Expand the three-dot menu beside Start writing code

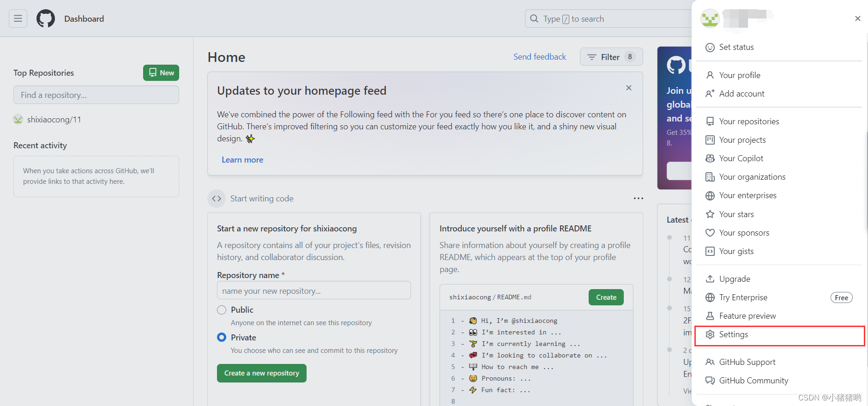[x=639, y=199]
